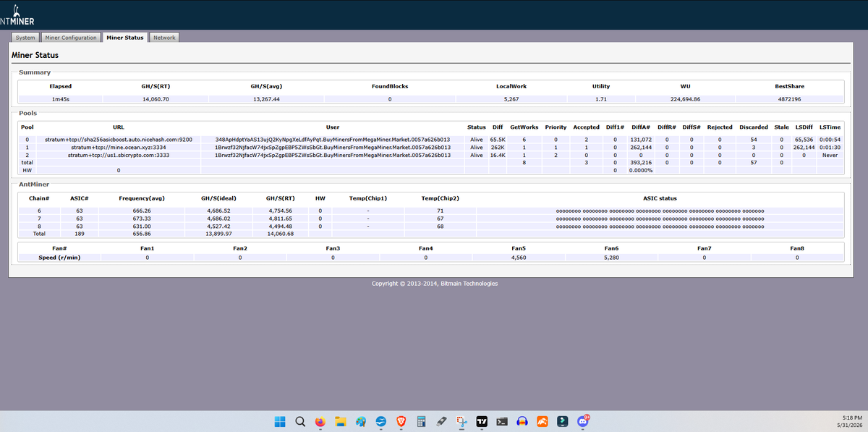This screenshot has height=432, width=868.
Task: Open the dark teal app icon in taskbar
Action: [562, 421]
